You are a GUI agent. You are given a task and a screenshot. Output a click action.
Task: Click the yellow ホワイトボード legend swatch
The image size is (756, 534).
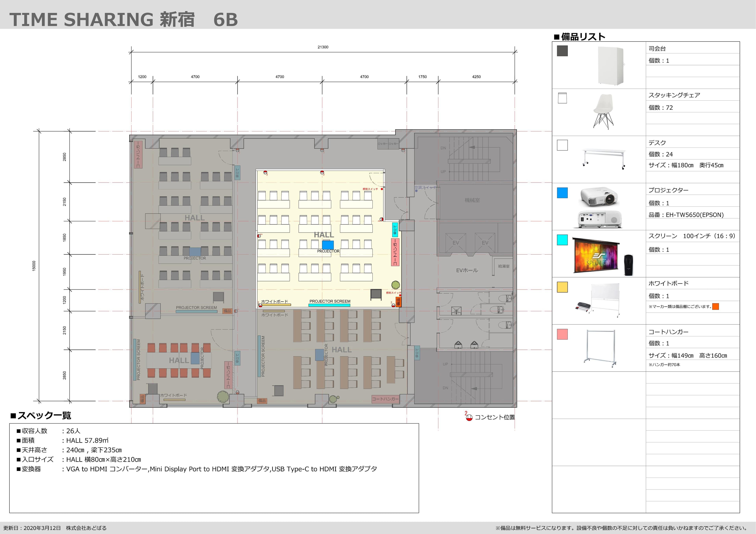(x=562, y=287)
